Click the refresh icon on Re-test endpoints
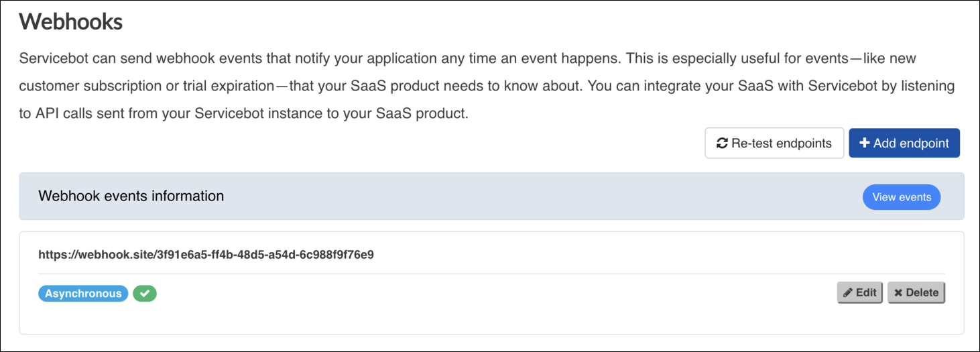The image size is (980, 352). (x=722, y=143)
